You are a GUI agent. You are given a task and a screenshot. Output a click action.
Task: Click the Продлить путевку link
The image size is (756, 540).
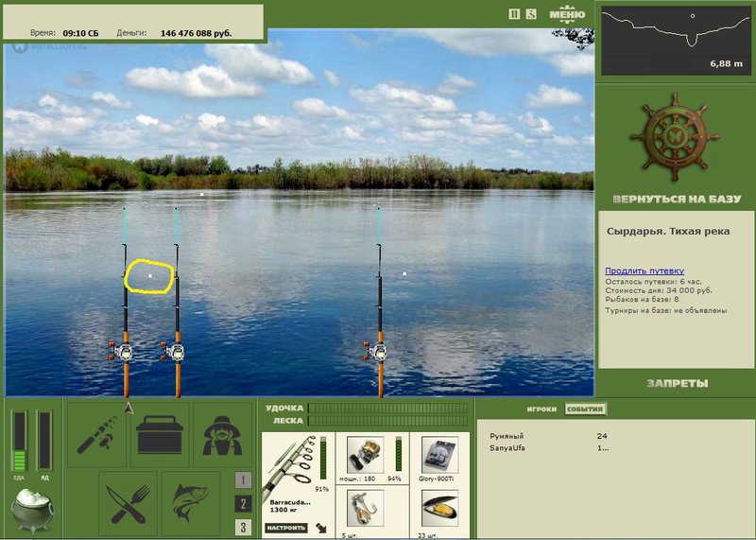[x=644, y=270]
